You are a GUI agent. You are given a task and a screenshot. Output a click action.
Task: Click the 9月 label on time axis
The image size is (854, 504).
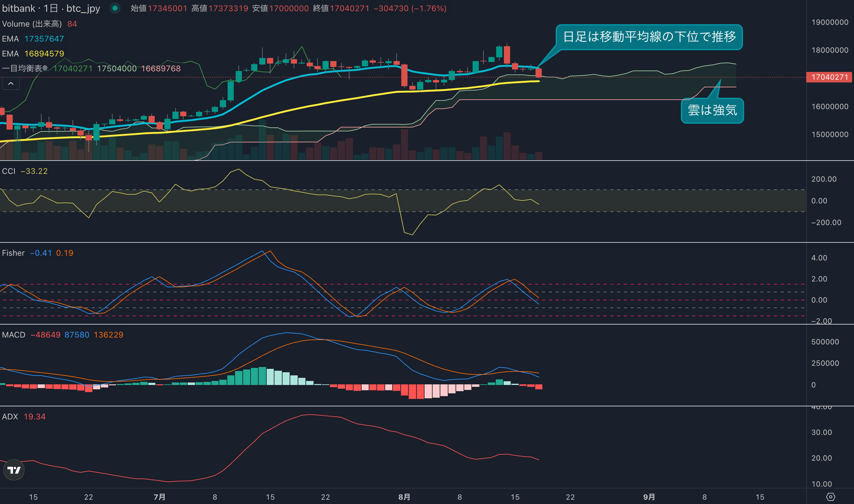click(649, 497)
